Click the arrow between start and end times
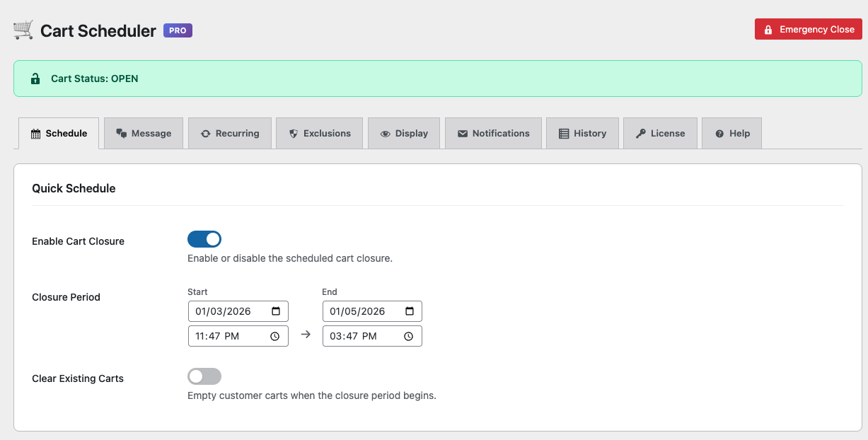The image size is (868, 440). (306, 335)
